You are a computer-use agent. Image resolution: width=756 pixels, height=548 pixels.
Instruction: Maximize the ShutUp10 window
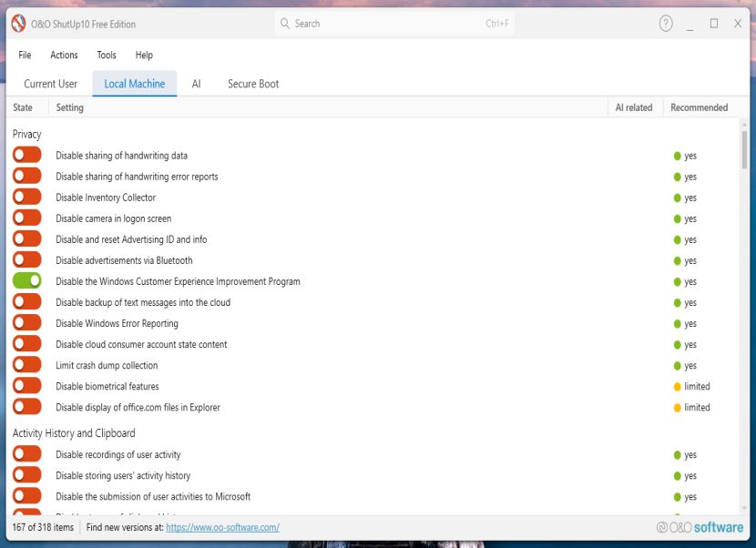(713, 23)
